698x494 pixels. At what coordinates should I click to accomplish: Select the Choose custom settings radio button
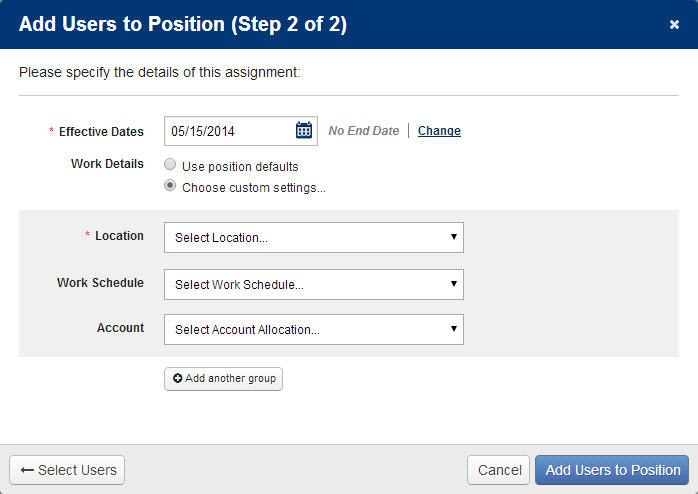point(170,186)
